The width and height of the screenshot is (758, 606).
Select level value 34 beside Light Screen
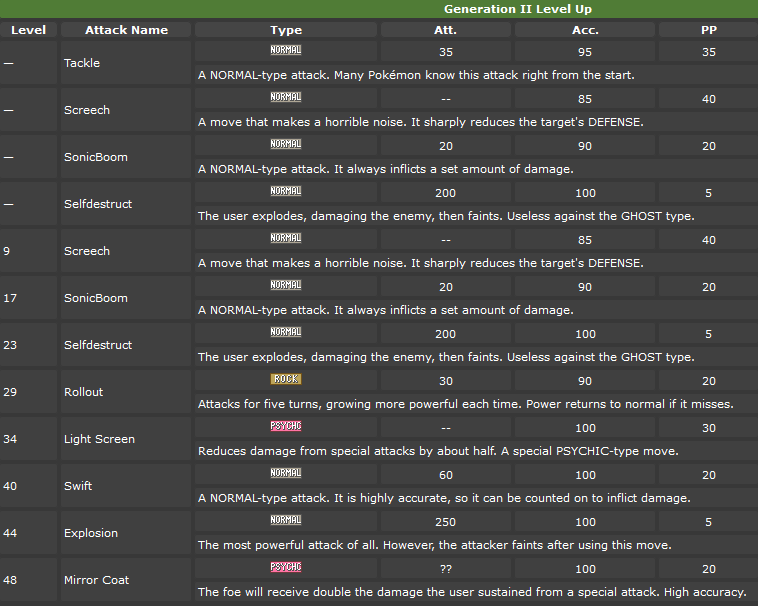[10, 439]
